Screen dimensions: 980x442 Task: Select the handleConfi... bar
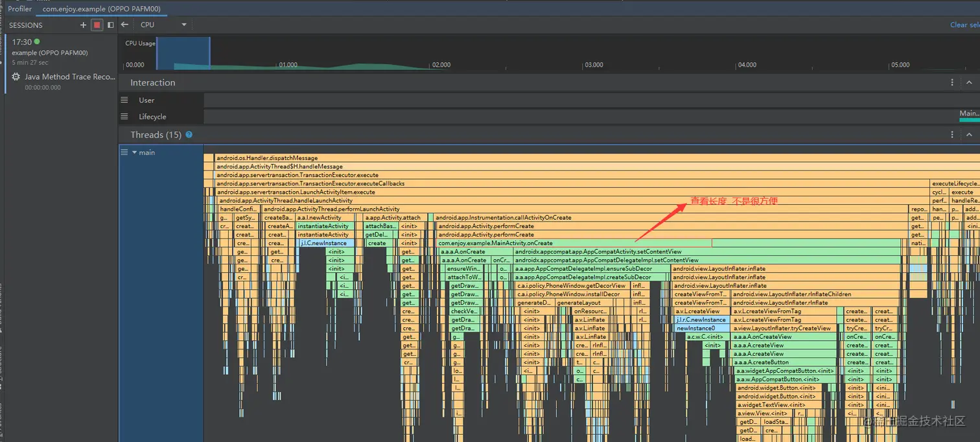239,209
